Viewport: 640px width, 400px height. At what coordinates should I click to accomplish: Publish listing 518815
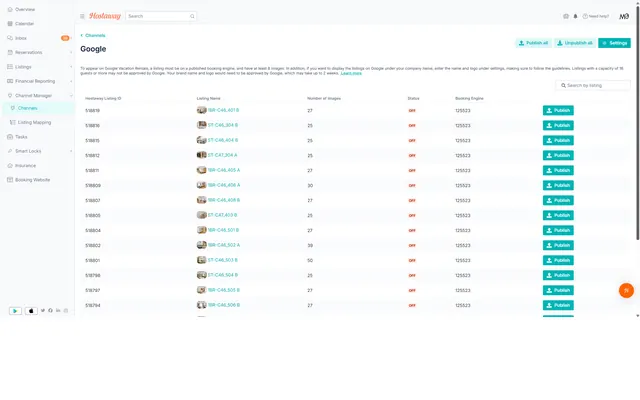point(558,140)
